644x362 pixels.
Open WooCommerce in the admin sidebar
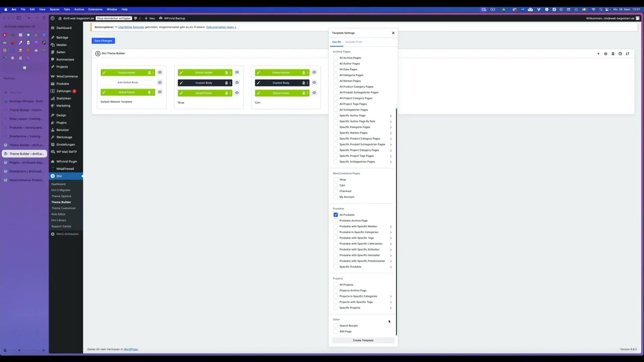(67, 76)
